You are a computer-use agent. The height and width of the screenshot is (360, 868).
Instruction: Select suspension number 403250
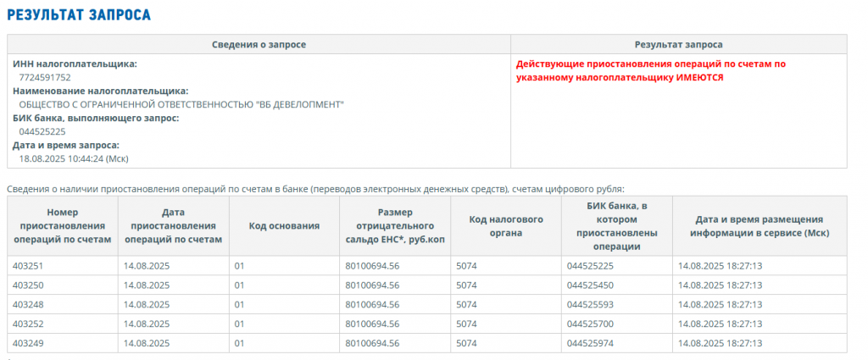point(28,285)
